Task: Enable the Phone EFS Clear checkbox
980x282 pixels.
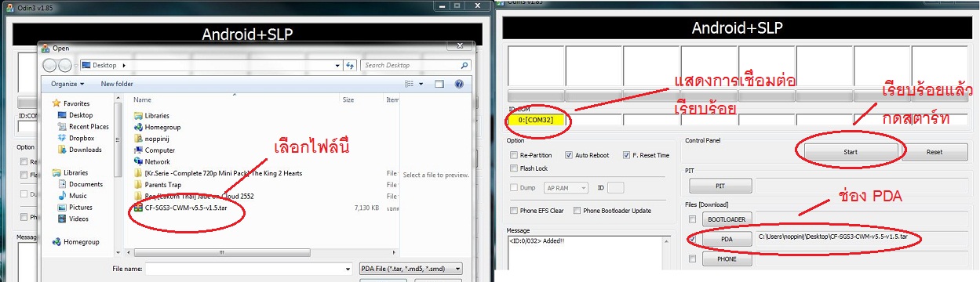Action: pyautogui.click(x=513, y=211)
